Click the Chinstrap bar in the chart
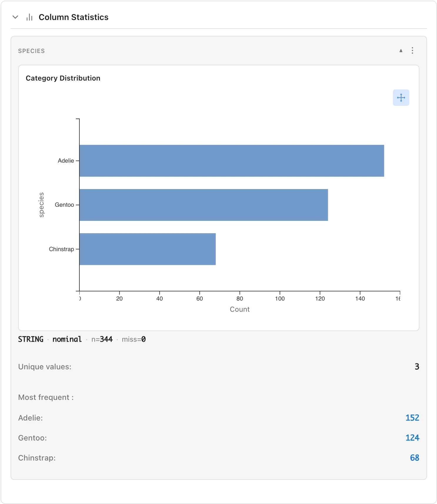The image size is (437, 504). [x=148, y=249]
